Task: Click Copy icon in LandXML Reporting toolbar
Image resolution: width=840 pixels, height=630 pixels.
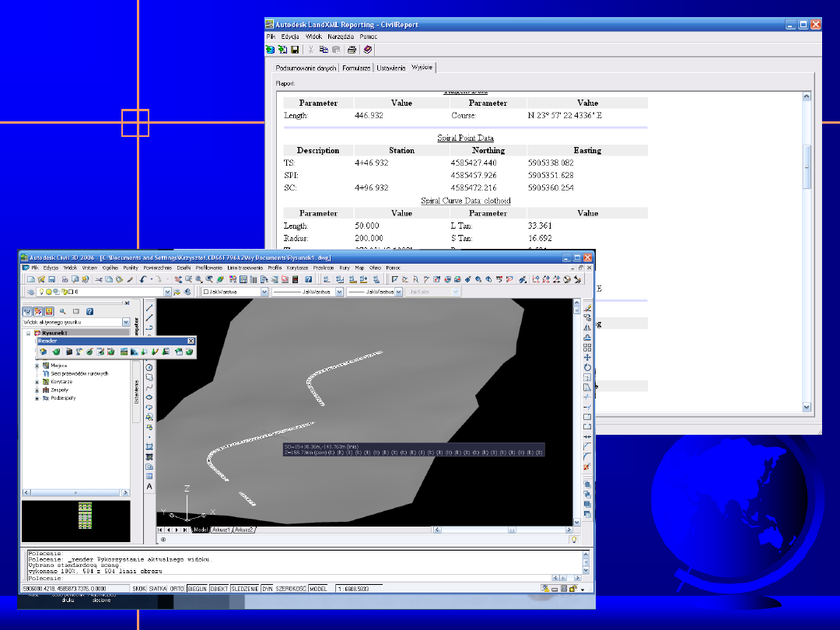Action: [324, 49]
